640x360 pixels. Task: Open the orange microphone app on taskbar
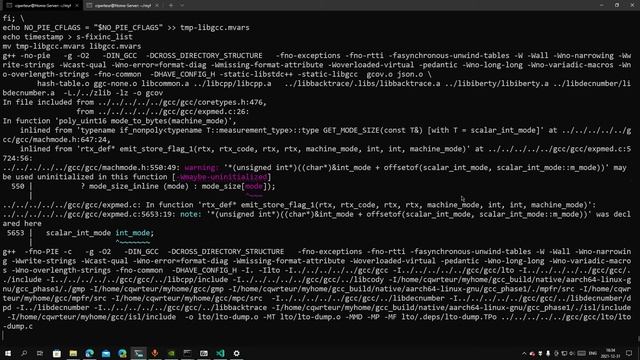tap(155, 353)
